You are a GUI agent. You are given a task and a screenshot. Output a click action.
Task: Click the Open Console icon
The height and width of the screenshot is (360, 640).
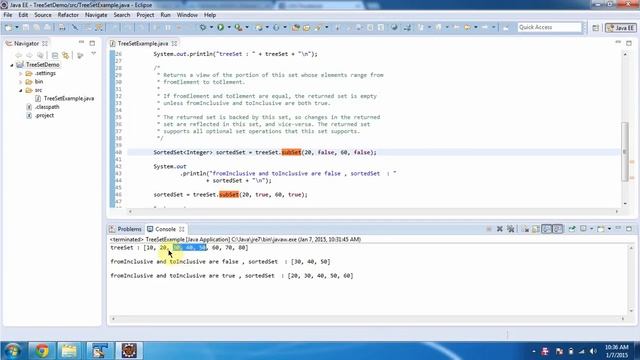tap(601, 229)
